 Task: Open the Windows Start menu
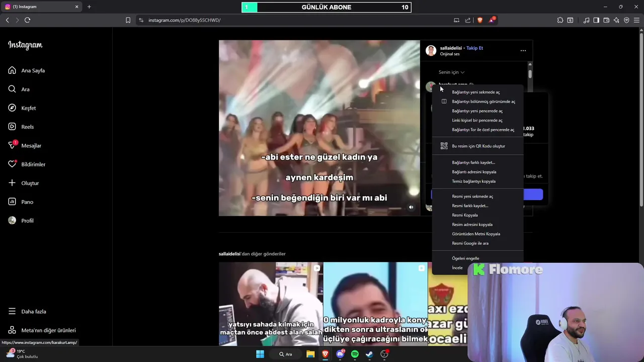click(260, 354)
